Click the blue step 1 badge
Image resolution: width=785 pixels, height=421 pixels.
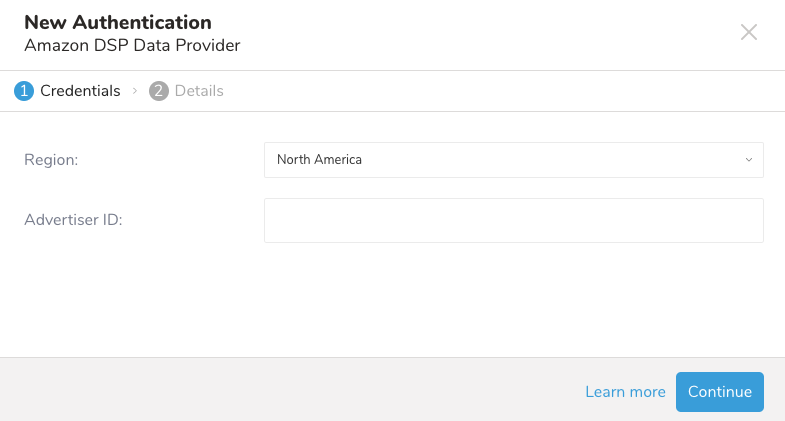click(x=23, y=91)
